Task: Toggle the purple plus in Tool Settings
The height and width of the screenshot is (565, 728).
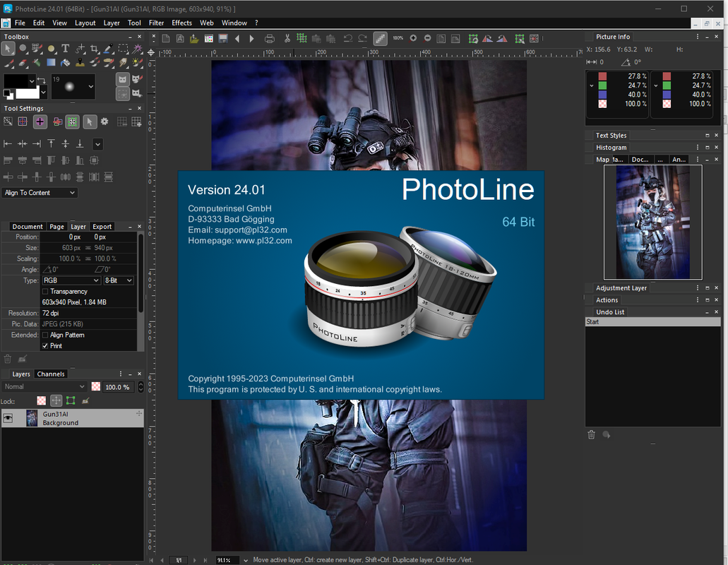Action: tap(40, 121)
